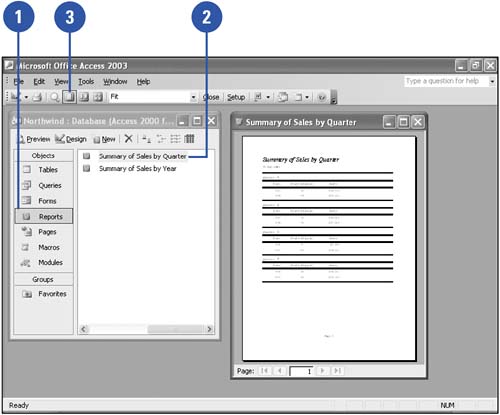Minimize the Northwind Database window
Image resolution: width=500 pixels, height=415 pixels.
pyautogui.click(x=182, y=121)
